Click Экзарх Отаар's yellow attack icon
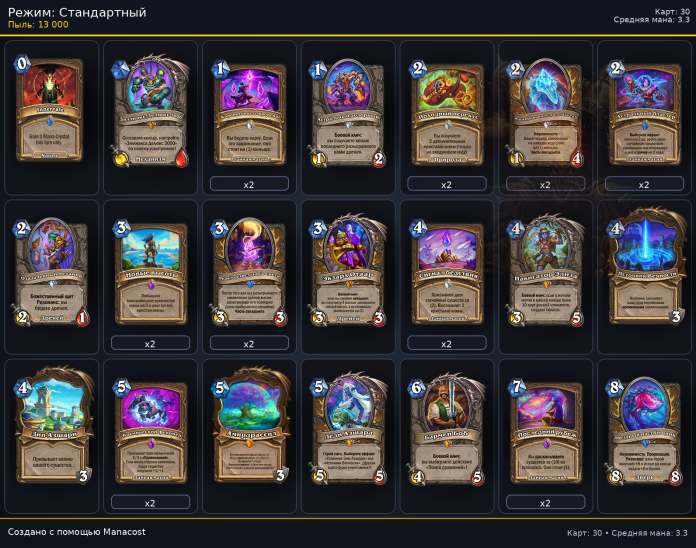 point(319,317)
